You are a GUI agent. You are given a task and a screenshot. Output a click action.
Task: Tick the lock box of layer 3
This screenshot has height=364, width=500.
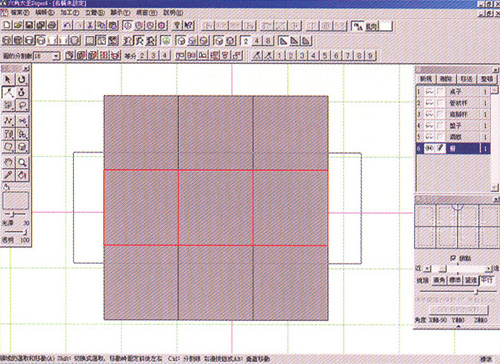click(x=441, y=114)
